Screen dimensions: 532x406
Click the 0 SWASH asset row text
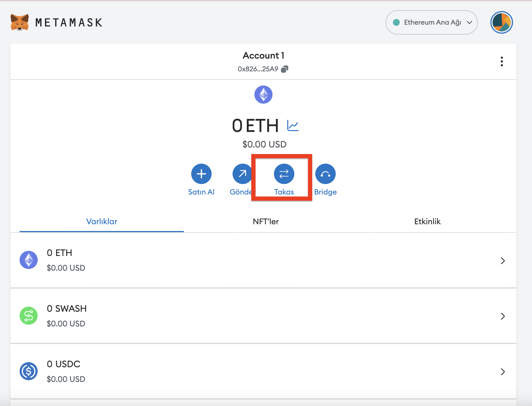67,309
